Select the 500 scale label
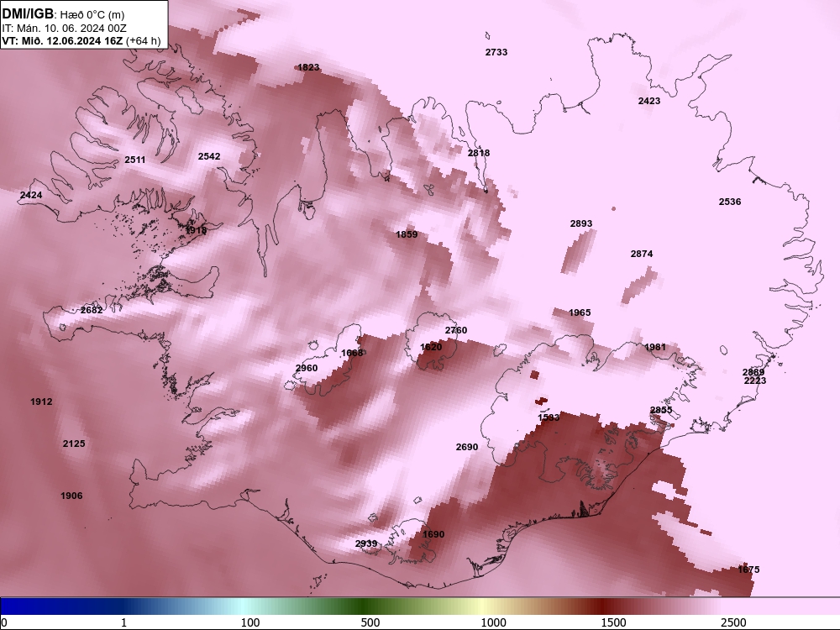Image resolution: width=840 pixels, height=630 pixels. (370, 622)
